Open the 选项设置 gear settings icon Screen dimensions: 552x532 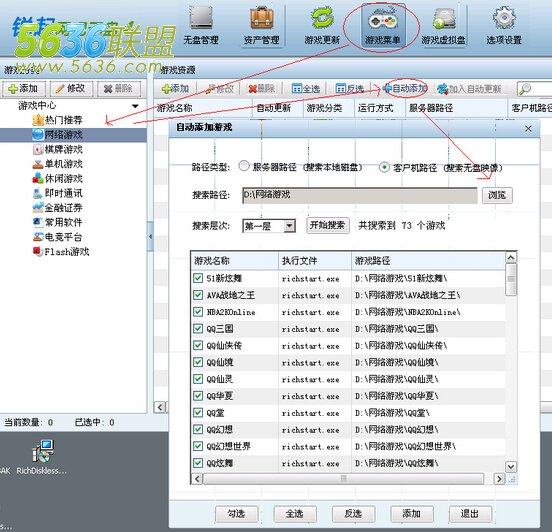[x=504, y=26]
